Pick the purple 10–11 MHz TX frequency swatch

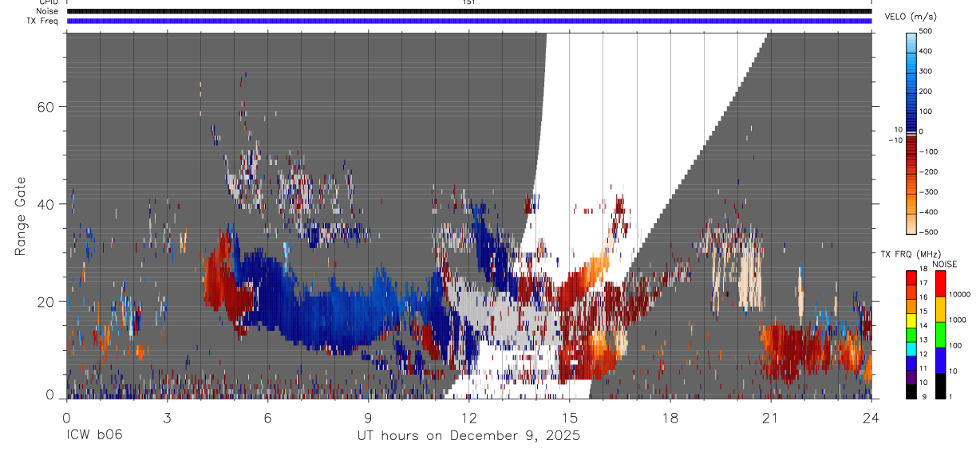pos(911,377)
